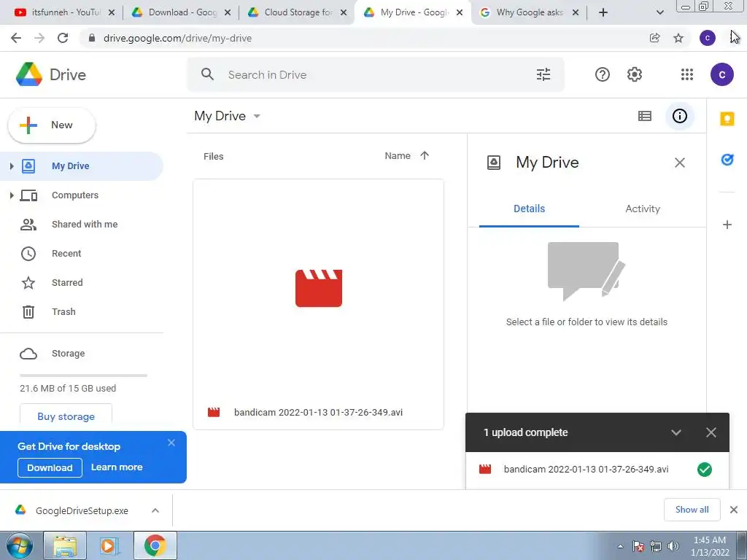Viewport: 747px width, 560px height.
Task: Open the Google Drive logo home
Action: [51, 74]
